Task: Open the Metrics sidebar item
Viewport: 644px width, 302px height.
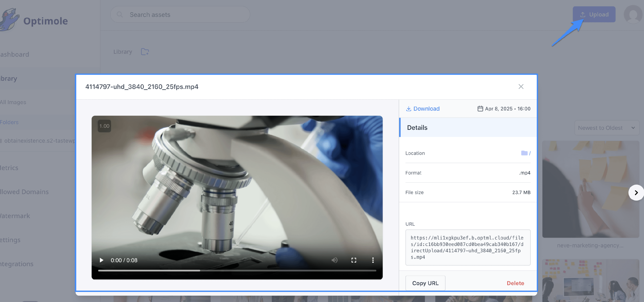Action: pyautogui.click(x=9, y=168)
